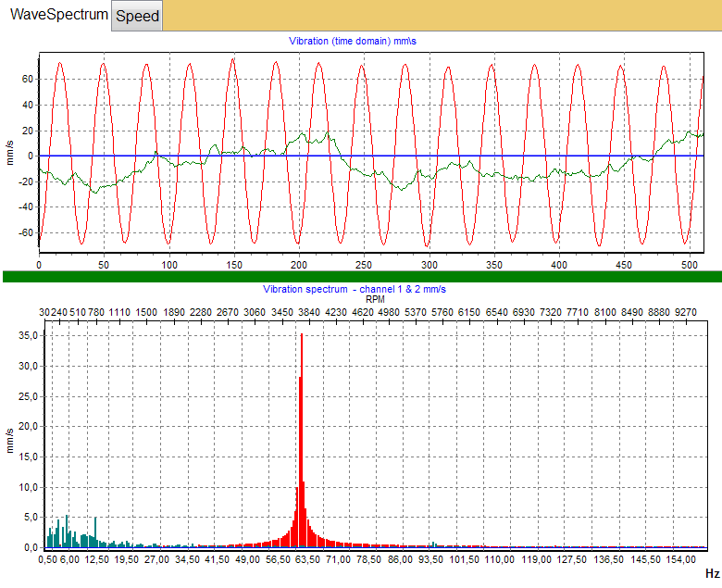The height and width of the screenshot is (588, 722).
Task: Click the 0,50 Hz tick label
Action: (48, 560)
